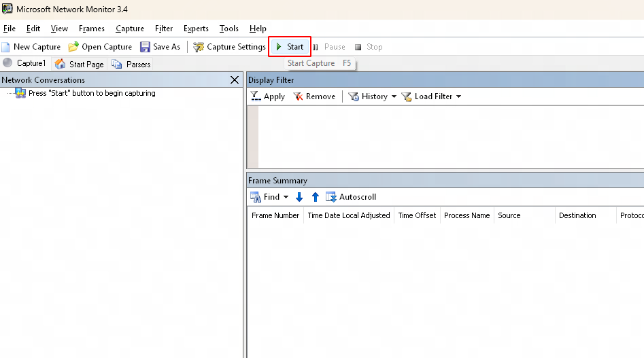The height and width of the screenshot is (358, 644).
Task: Click the Display Filter pane title
Action: pyautogui.click(x=271, y=80)
